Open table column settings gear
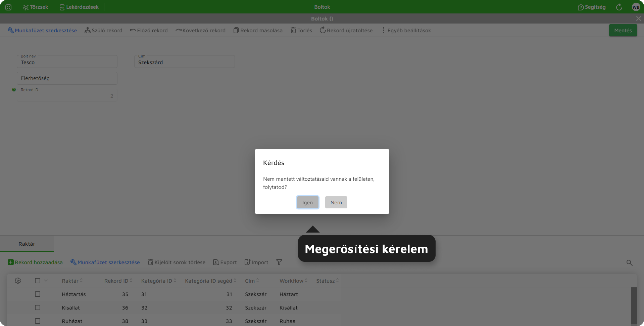 [18, 281]
